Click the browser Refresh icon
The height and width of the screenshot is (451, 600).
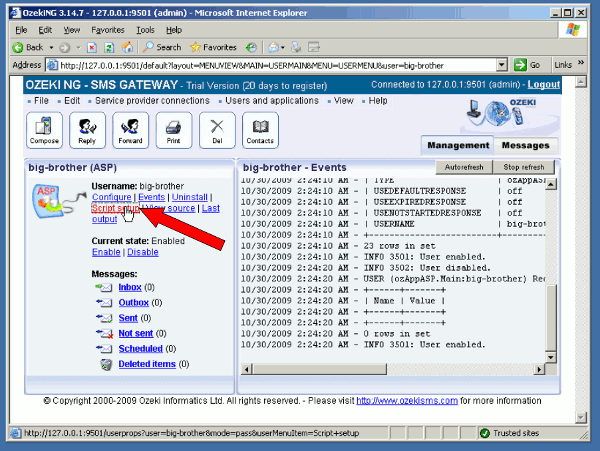(109, 47)
